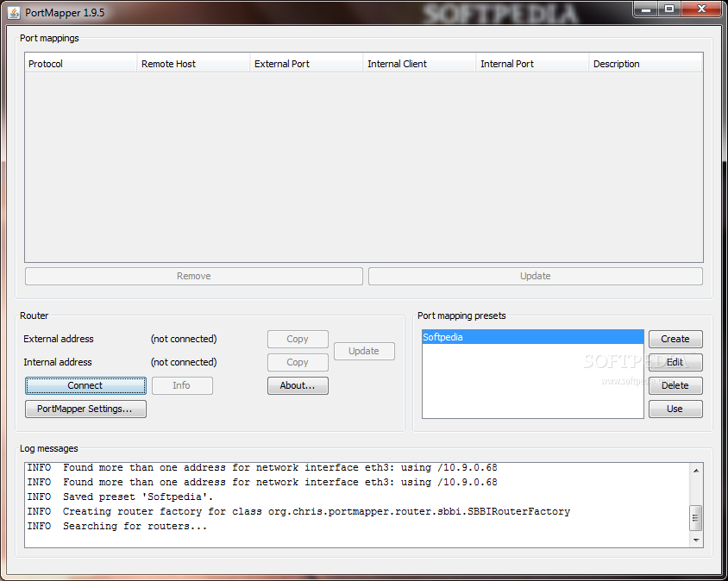Screen dimensions: 728x581
Task: Update the port mappings table
Action: click(536, 276)
